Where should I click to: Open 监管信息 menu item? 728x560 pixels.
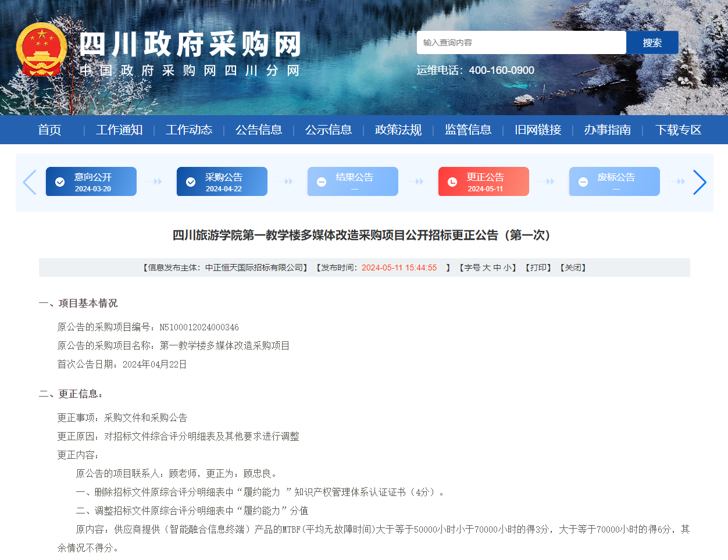[468, 130]
